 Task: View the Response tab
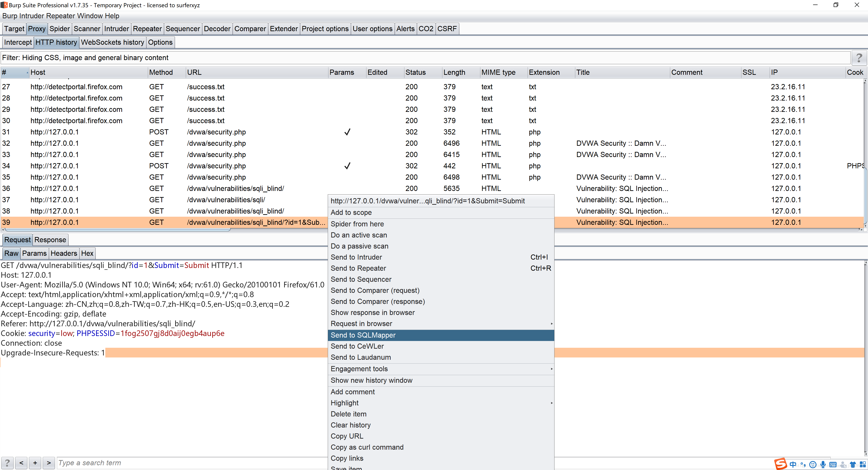coord(50,240)
